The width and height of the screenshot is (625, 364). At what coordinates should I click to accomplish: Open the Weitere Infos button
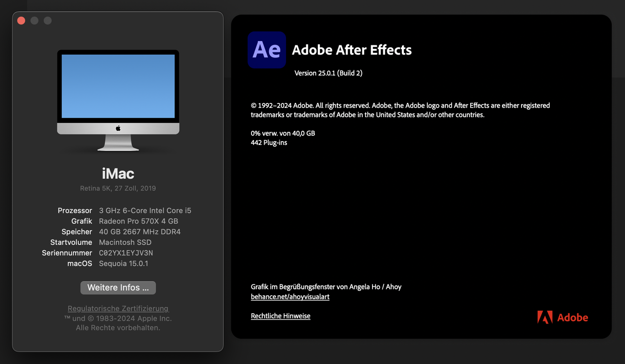point(118,288)
